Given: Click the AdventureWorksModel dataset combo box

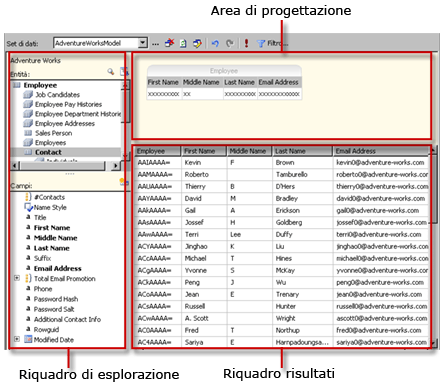Looking at the screenshot, I should tap(100, 43).
